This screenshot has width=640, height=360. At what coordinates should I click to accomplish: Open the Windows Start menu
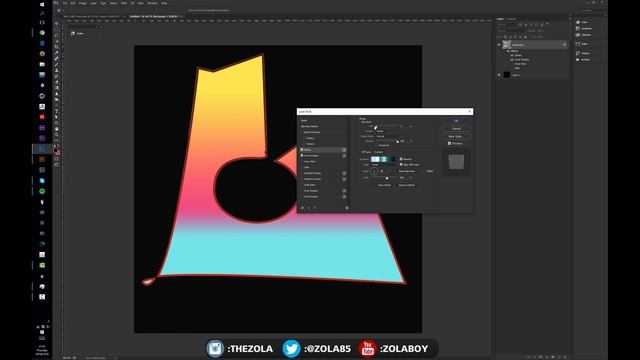point(42,4)
